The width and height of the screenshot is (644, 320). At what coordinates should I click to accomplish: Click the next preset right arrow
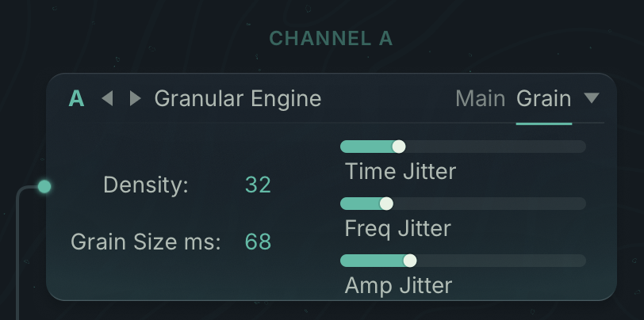[x=135, y=98]
